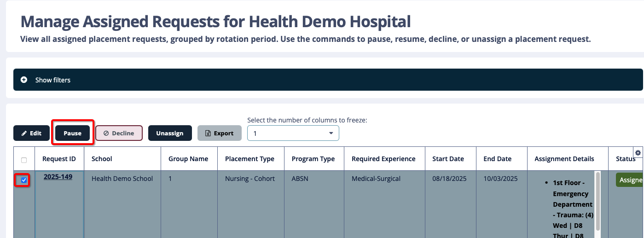
Task: Uncheck the row checkbox for request 2025-149
Action: (24, 180)
